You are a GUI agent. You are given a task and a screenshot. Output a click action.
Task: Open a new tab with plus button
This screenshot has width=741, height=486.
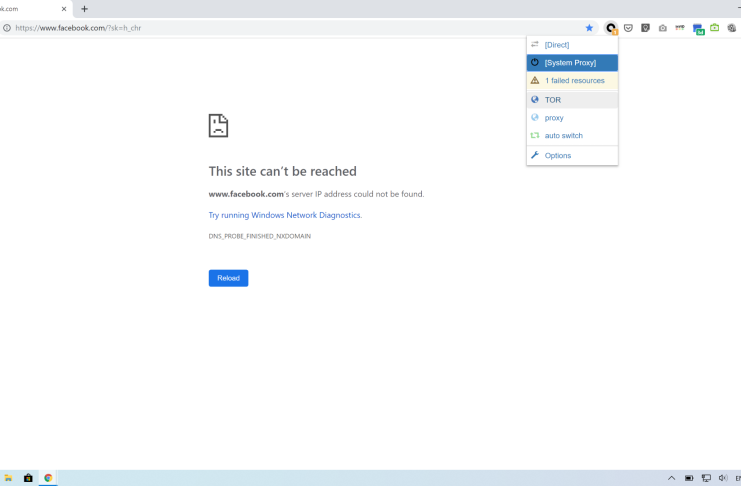85,9
